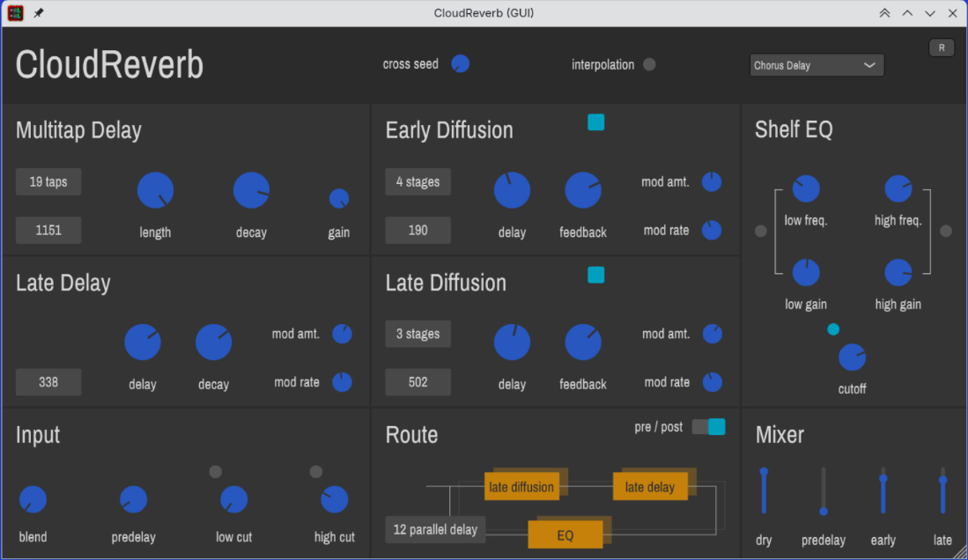Click the Early Diffusion feedback knob
The width and height of the screenshot is (968, 560).
(583, 190)
